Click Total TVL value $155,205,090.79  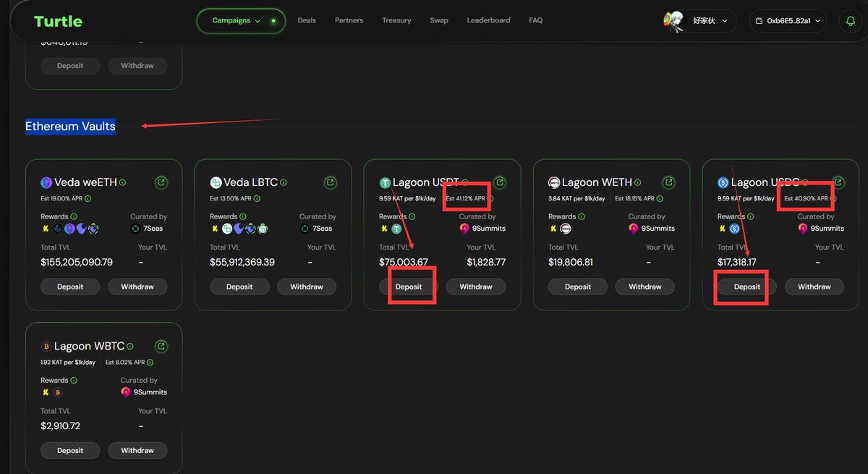(x=77, y=262)
